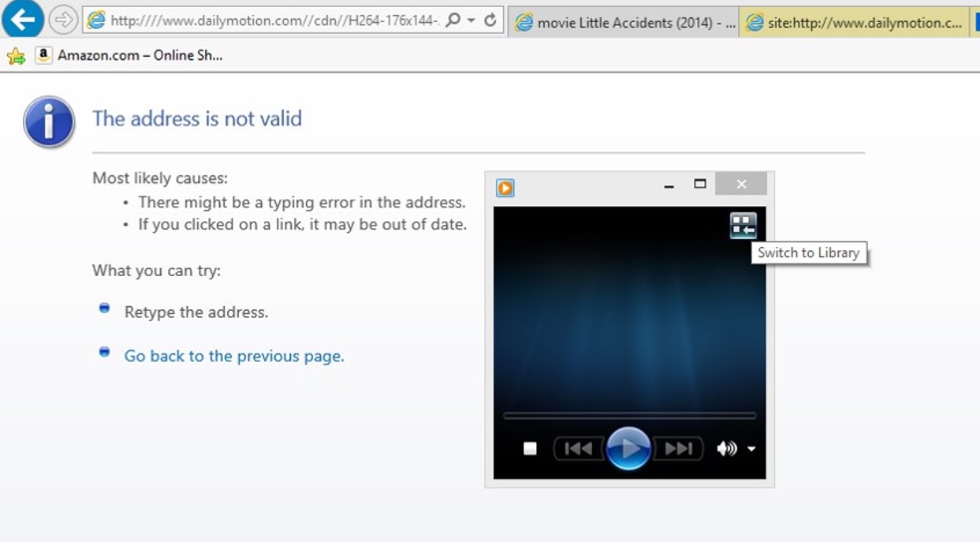Image resolution: width=980 pixels, height=542 pixels.
Task: Click the Next track button
Action: click(x=678, y=449)
